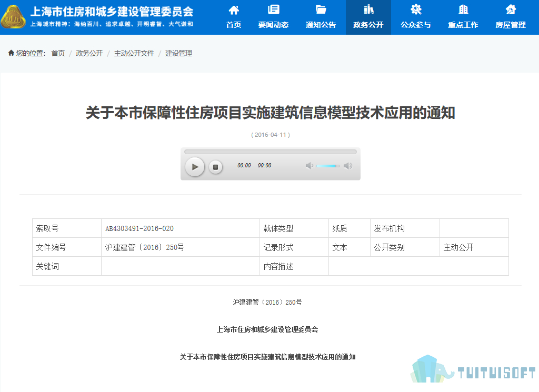Viewport: 539px width, 392px height.
Task: Go to 主动公开文件 in the breadcrumb
Action: point(134,53)
